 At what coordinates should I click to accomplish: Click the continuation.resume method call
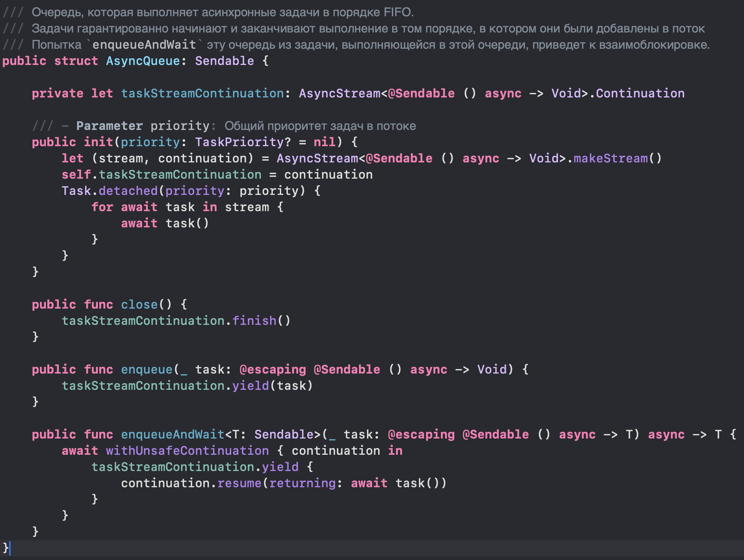(239, 483)
